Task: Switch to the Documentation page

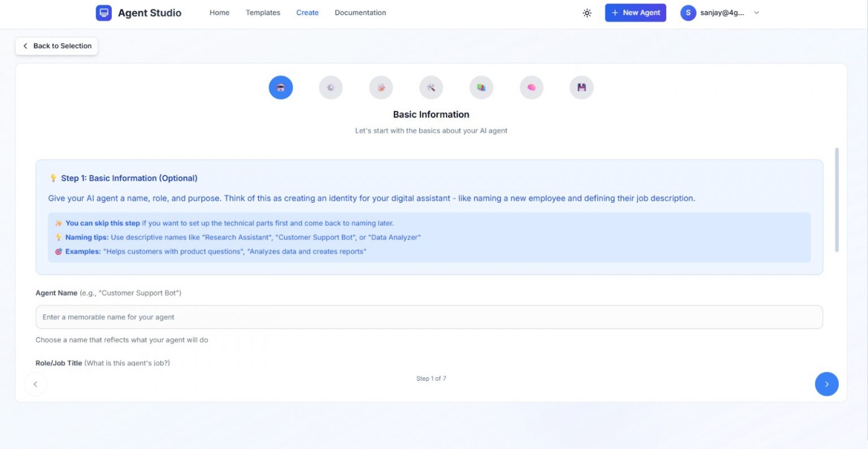Action: pyautogui.click(x=360, y=12)
